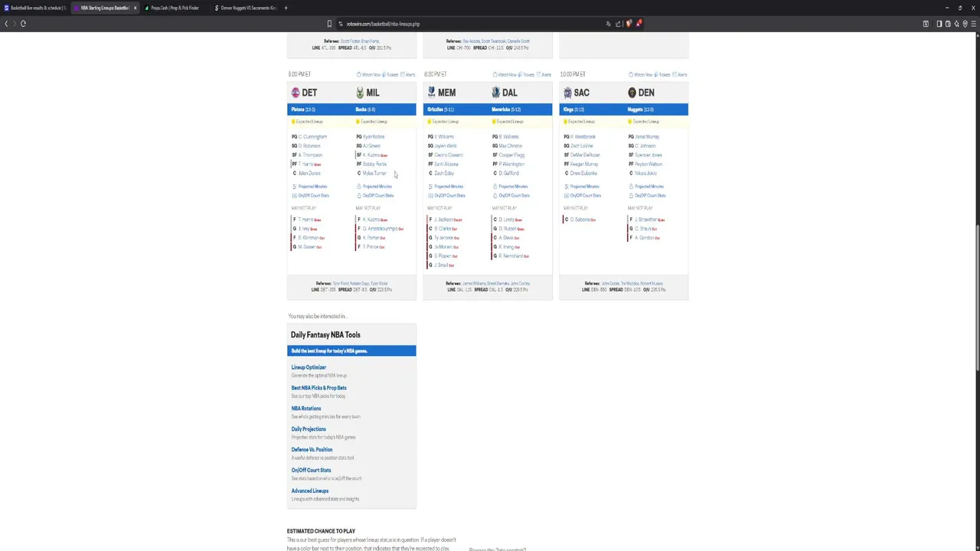Viewport: 980px width, 551px height.
Task: Click player Myles Turner in Bucks lineup
Action: point(374,173)
